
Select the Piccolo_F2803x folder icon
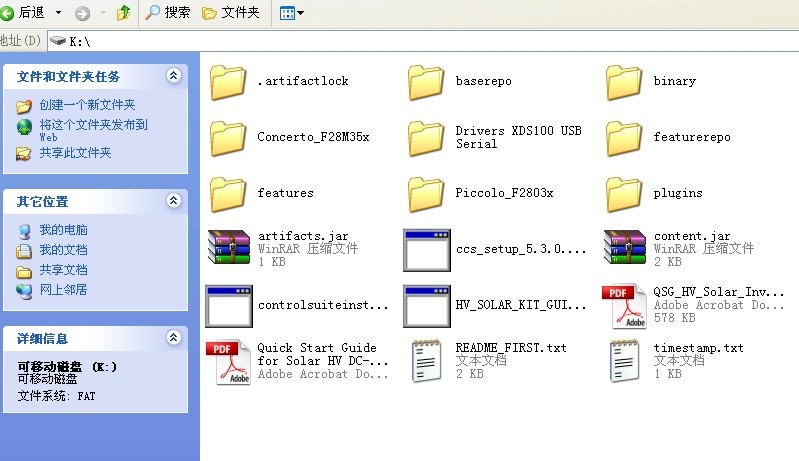tap(426, 194)
